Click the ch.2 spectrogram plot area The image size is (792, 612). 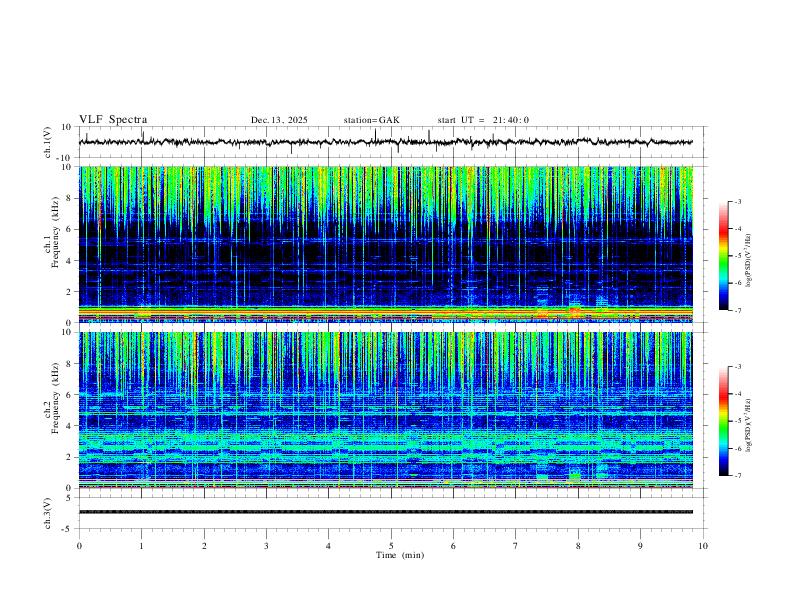pyautogui.click(x=386, y=410)
